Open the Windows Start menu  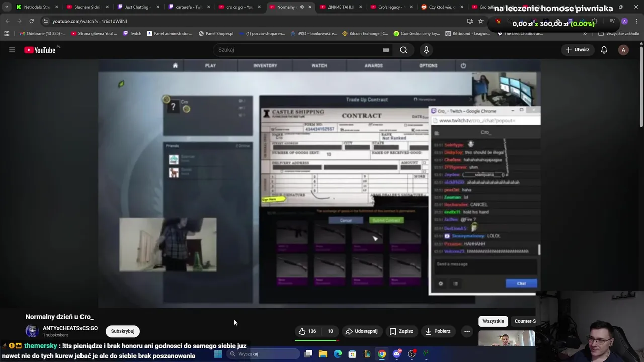[x=218, y=354]
